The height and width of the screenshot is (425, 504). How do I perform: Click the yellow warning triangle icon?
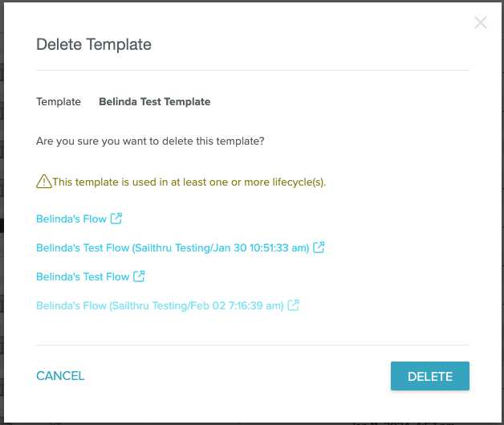(x=43, y=182)
